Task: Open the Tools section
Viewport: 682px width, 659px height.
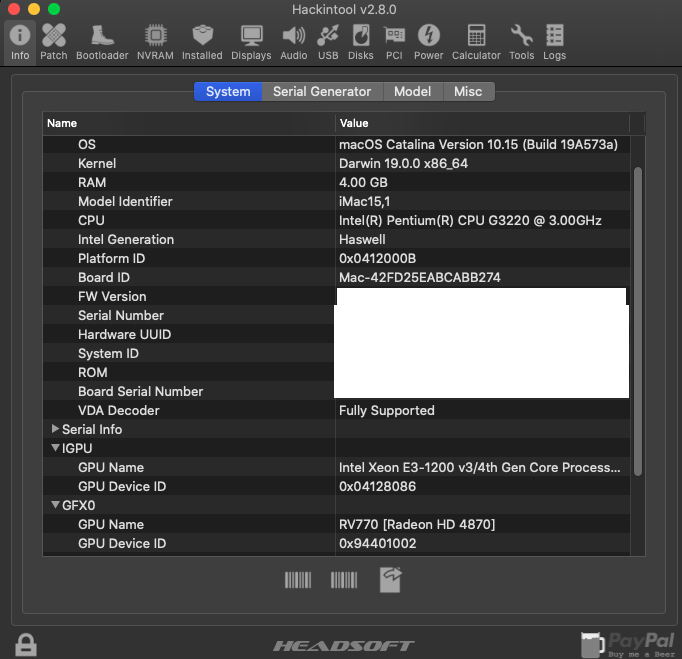Action: coord(522,42)
